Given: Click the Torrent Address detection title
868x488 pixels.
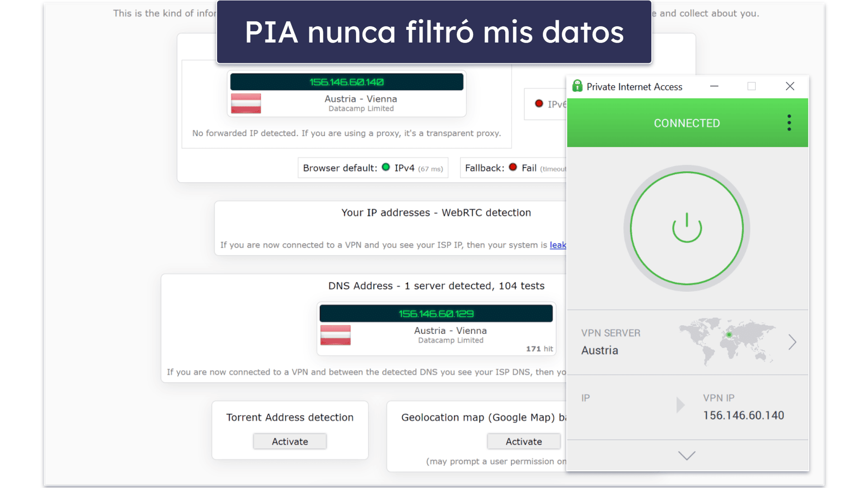Looking at the screenshot, I should point(289,417).
